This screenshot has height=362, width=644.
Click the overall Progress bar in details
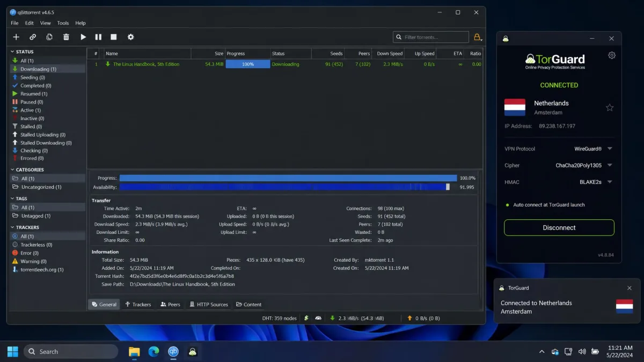point(288,178)
